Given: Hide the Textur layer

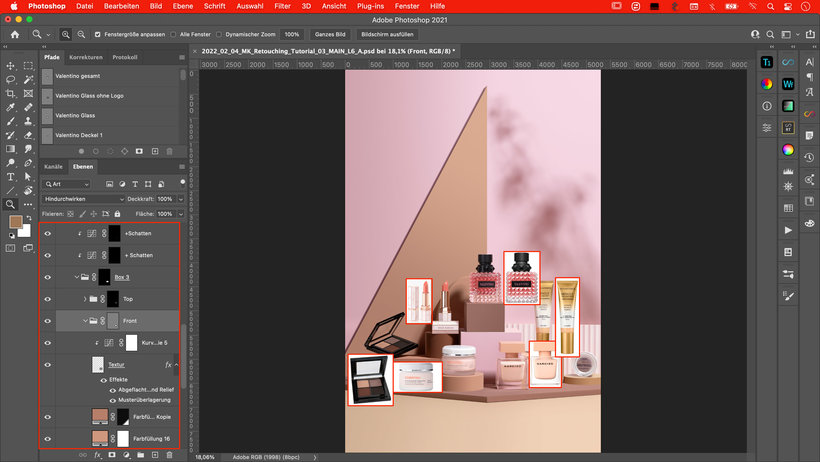Looking at the screenshot, I should click(x=48, y=365).
